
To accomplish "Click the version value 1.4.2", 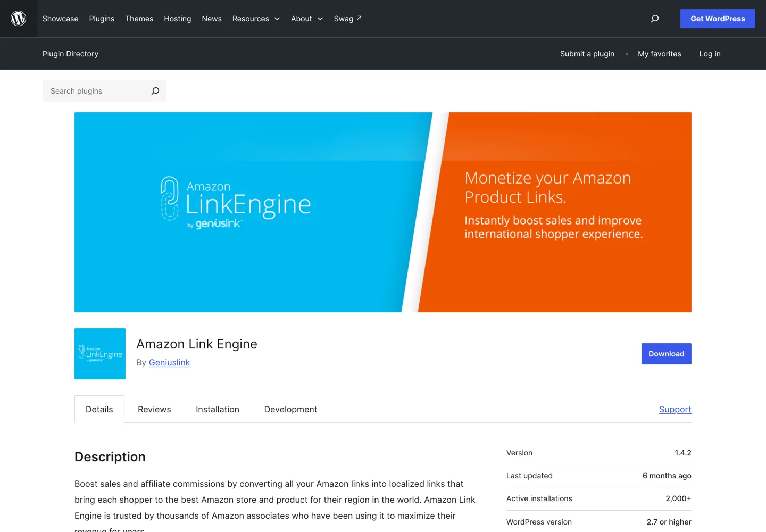I will click(x=683, y=453).
